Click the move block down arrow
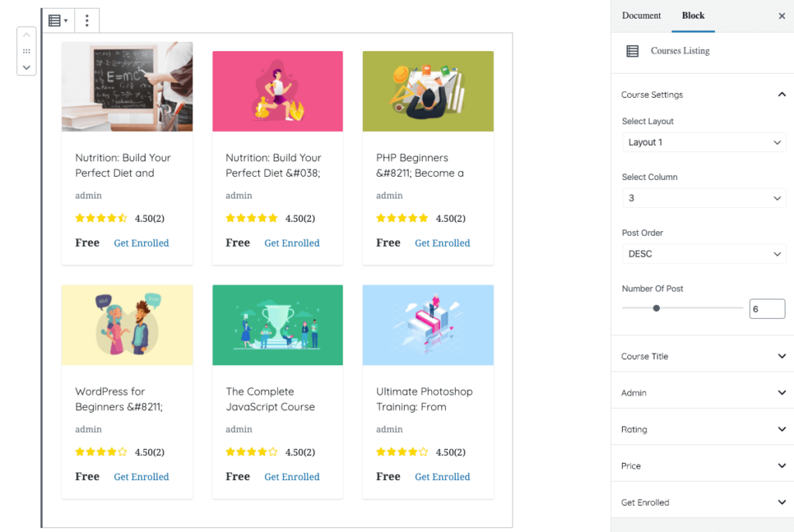Image resolution: width=794 pixels, height=532 pixels. click(x=26, y=68)
